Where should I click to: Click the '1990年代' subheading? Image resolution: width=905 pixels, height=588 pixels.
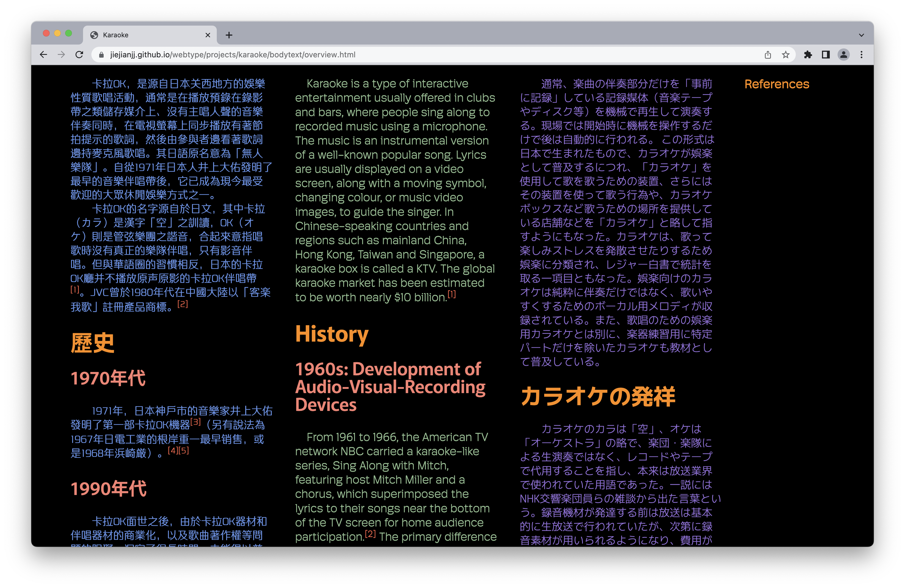(x=108, y=489)
